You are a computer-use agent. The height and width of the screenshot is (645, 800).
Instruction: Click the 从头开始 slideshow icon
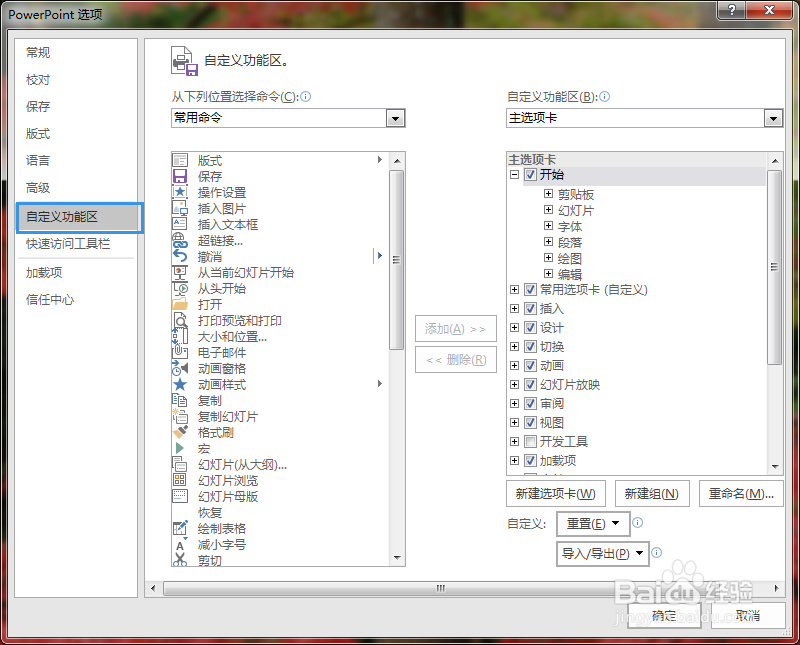[x=180, y=288]
